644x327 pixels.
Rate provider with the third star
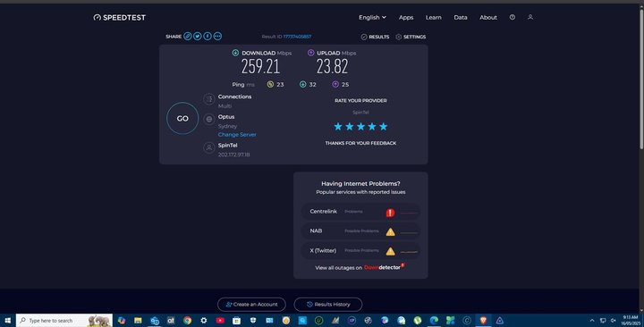(360, 126)
